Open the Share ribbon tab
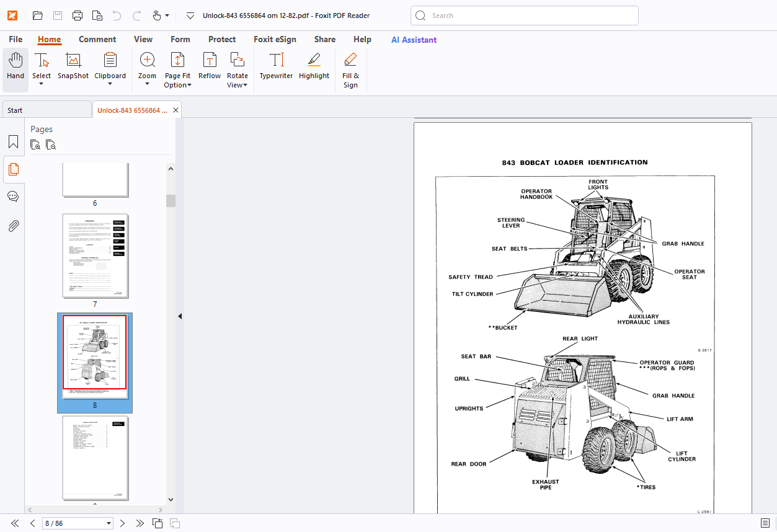The height and width of the screenshot is (532, 777). (325, 39)
